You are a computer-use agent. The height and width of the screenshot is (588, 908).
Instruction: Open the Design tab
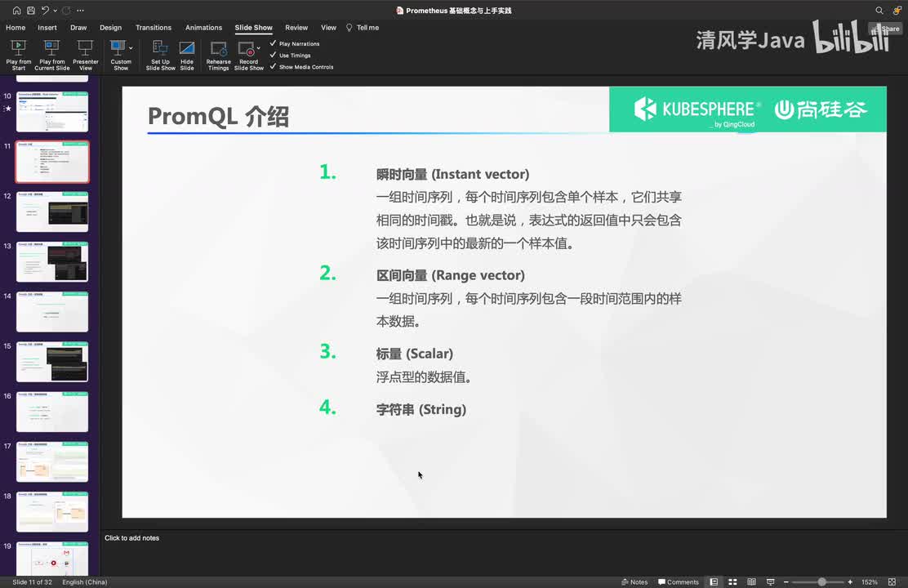[110, 27]
